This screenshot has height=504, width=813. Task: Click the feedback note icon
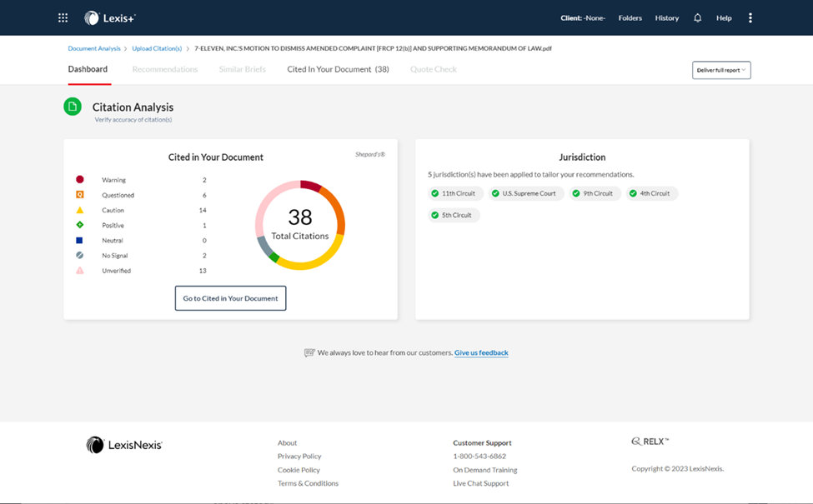pos(309,352)
